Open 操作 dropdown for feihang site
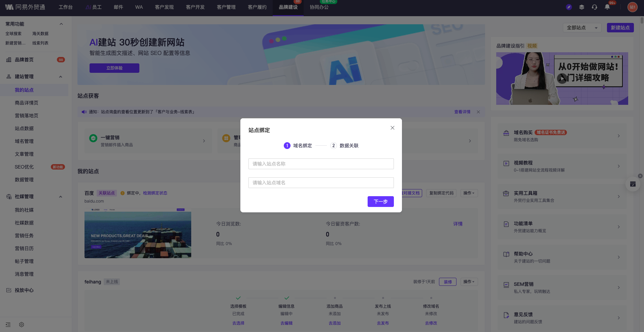The height and width of the screenshot is (332, 644). [x=469, y=282]
